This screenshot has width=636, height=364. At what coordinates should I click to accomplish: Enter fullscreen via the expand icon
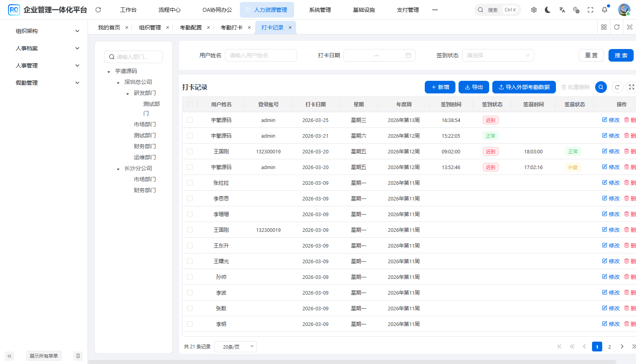(590, 9)
